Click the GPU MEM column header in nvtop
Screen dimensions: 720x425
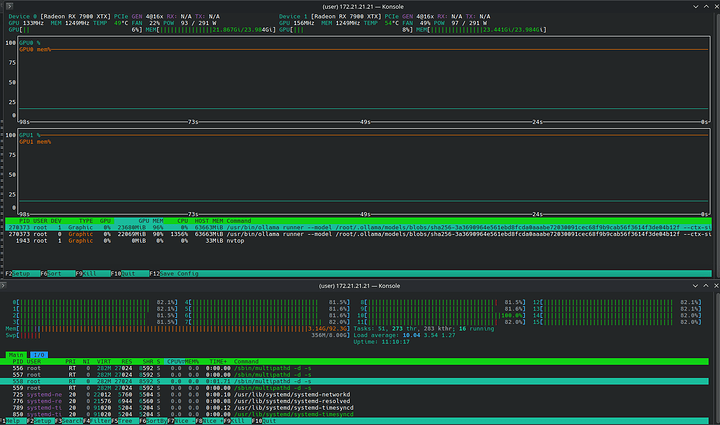pos(150,219)
